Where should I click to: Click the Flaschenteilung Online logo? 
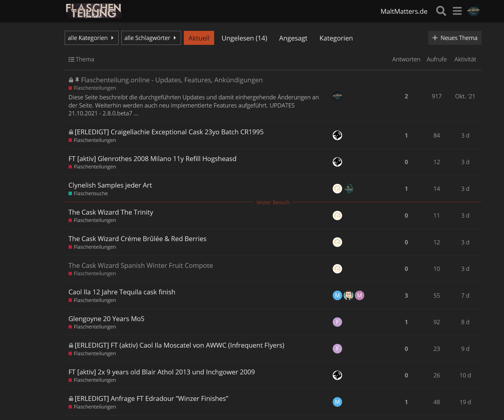coord(93,11)
